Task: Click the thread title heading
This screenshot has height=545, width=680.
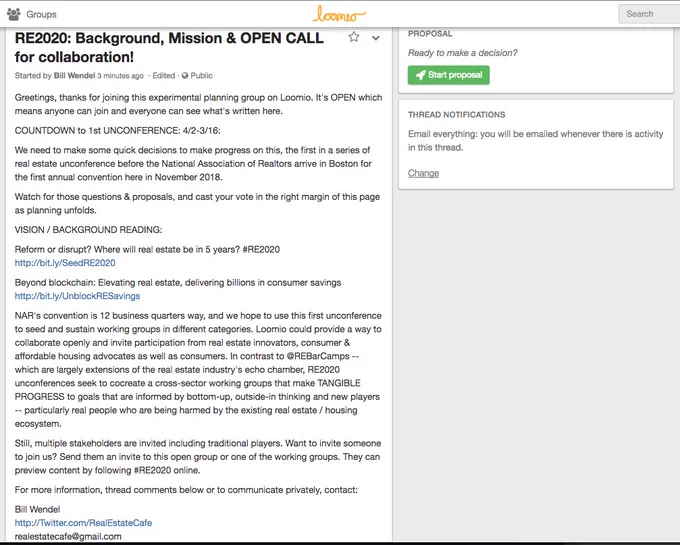Action: coord(169,47)
